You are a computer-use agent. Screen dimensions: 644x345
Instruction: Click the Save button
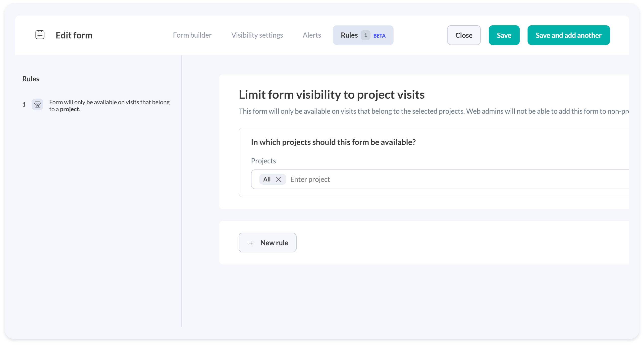[x=504, y=35]
